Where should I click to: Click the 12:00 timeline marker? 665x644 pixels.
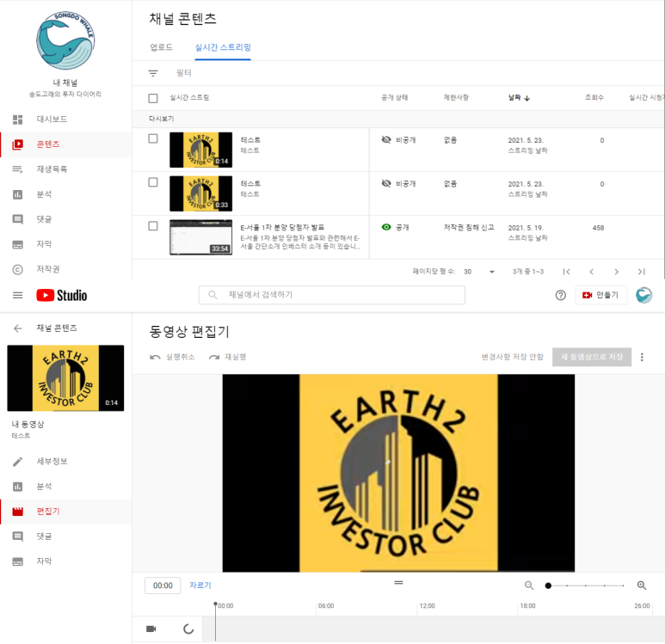pyautogui.click(x=427, y=606)
